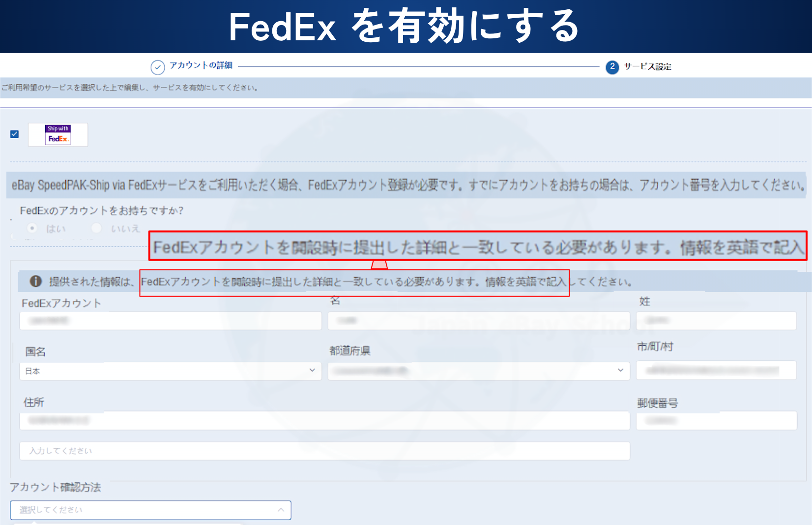Click the 名 input field
812x525 pixels.
tap(479, 321)
